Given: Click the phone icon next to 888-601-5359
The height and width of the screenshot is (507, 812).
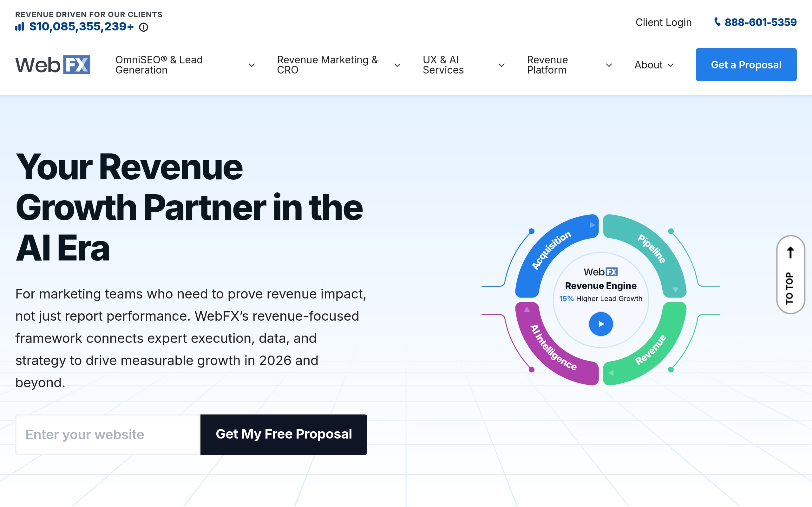Looking at the screenshot, I should tap(718, 22).
